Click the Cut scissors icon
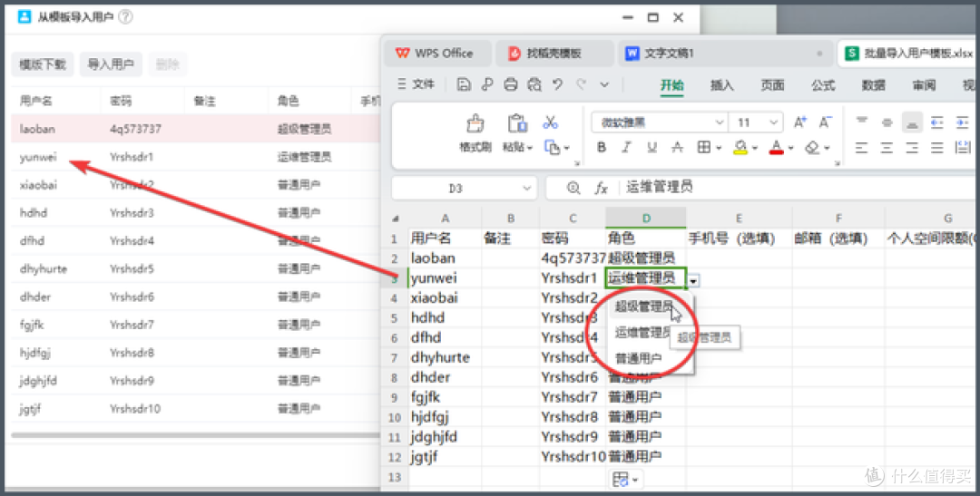 (x=550, y=122)
